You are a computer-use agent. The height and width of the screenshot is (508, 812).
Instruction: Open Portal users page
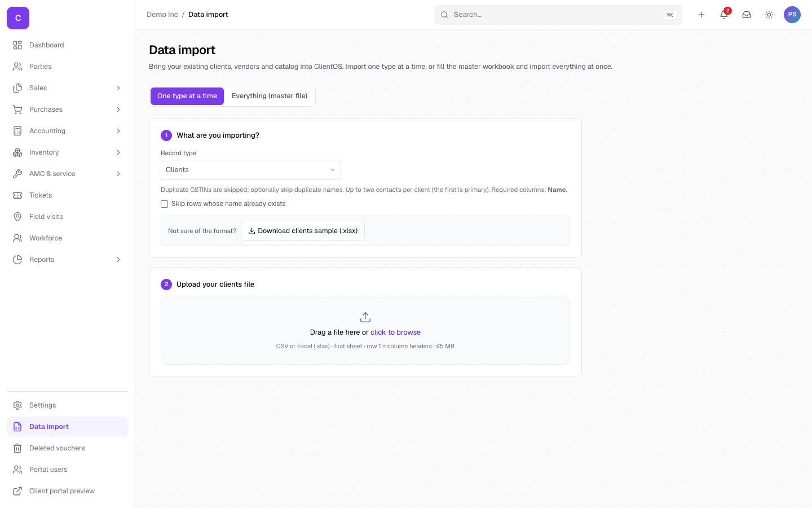pyautogui.click(x=67, y=470)
